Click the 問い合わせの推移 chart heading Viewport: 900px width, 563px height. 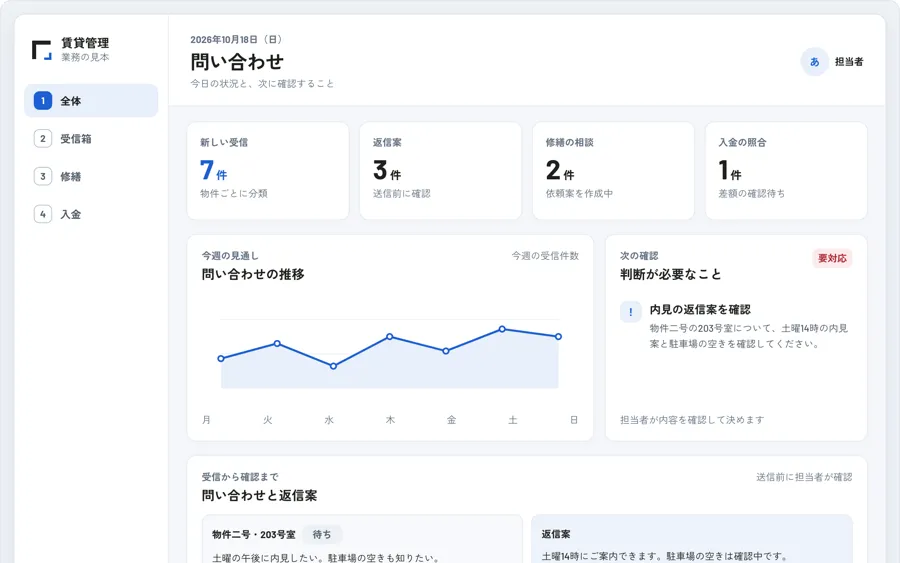pos(253,274)
